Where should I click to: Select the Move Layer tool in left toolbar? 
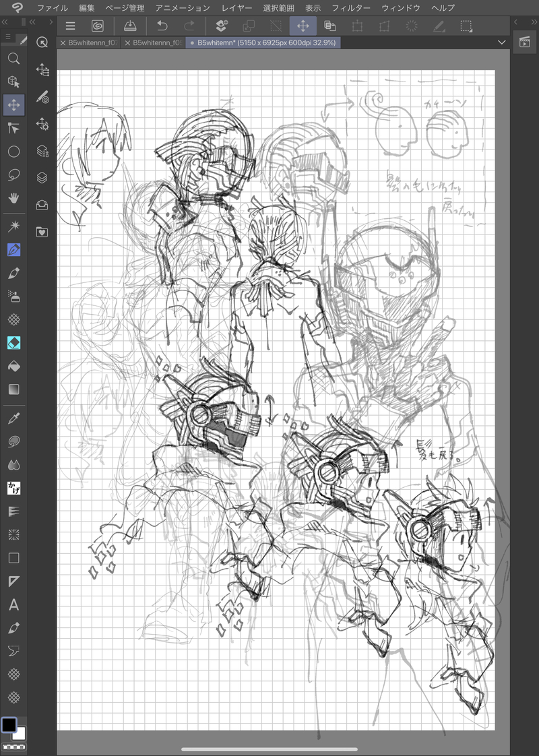pyautogui.click(x=14, y=104)
